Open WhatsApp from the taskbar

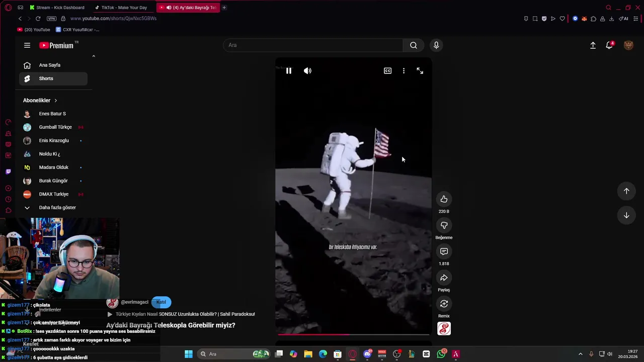pyautogui.click(x=441, y=354)
